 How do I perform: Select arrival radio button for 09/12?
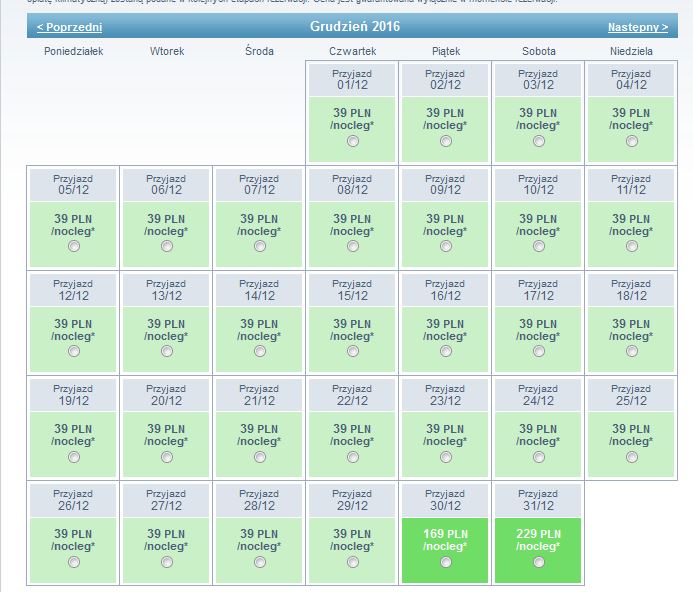pos(446,246)
